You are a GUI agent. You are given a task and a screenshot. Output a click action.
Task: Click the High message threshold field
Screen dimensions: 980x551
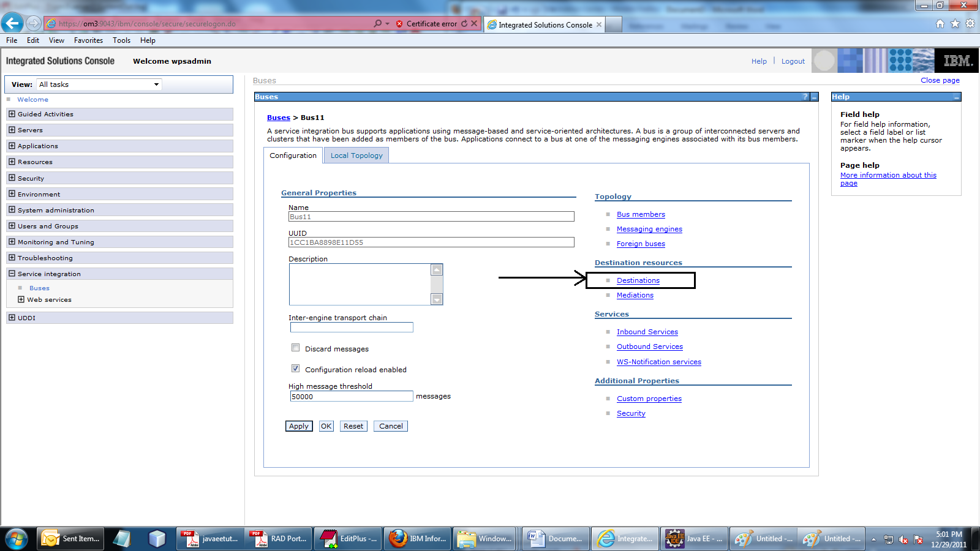352,396
